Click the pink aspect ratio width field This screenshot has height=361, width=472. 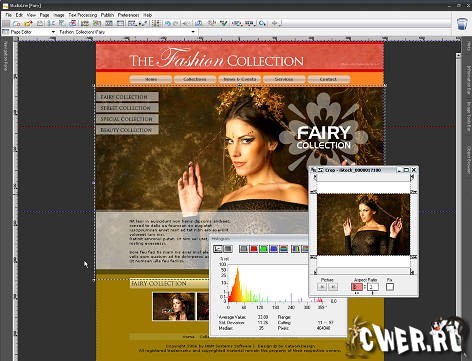(x=357, y=287)
